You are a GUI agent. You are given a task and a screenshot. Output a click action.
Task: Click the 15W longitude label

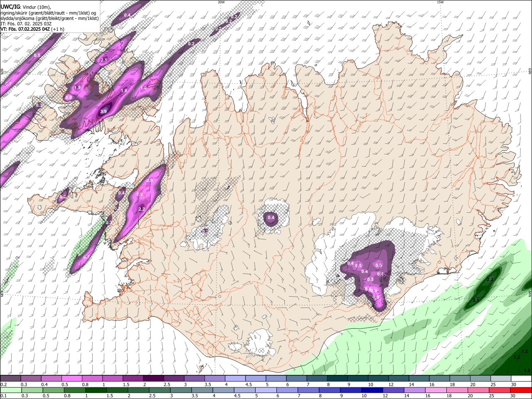coord(440,2)
